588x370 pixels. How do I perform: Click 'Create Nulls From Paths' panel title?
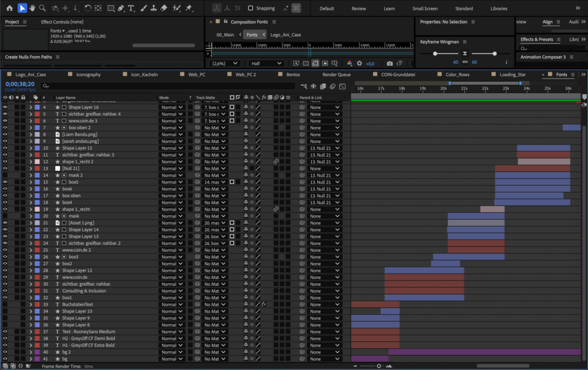(28, 57)
